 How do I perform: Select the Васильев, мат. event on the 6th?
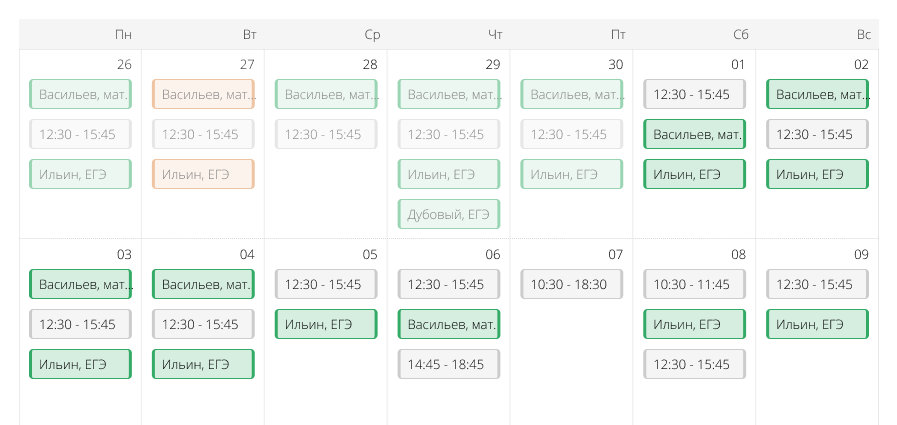click(449, 324)
